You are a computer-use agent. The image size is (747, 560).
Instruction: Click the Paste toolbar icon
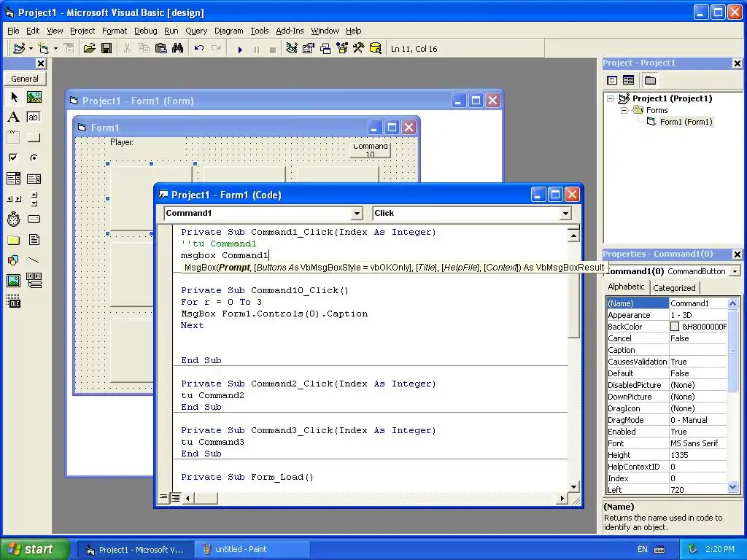[161, 48]
